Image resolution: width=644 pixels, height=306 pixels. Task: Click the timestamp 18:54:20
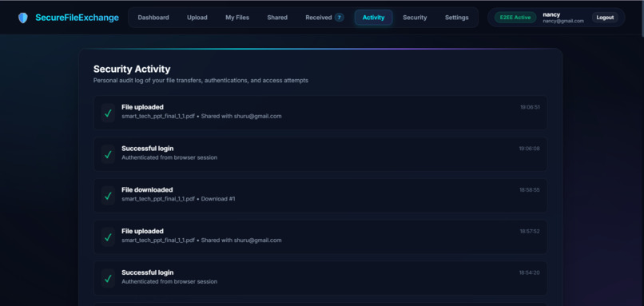(x=530, y=272)
